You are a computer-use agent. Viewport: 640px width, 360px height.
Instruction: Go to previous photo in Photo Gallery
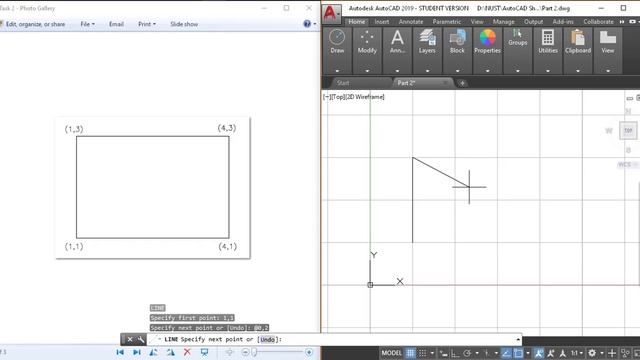[120, 352]
